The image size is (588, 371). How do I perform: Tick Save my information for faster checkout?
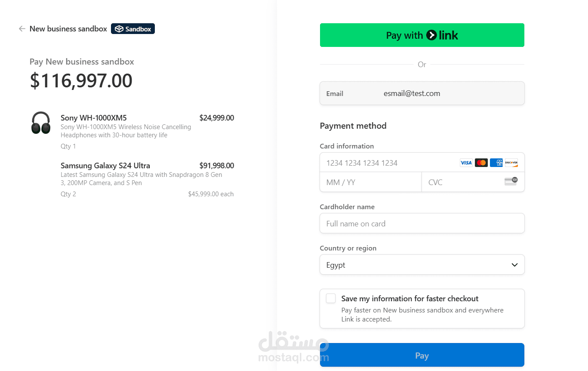point(331,298)
